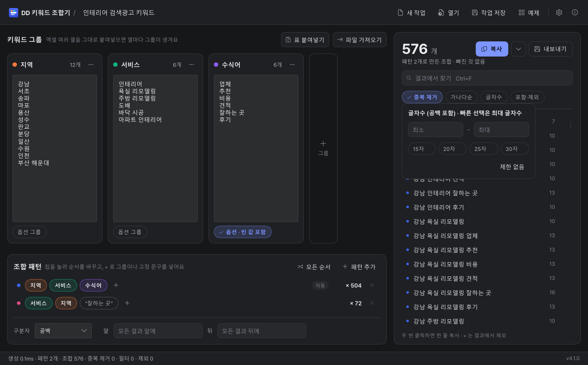Remove the pattern producing × 504 combinations
588x365 pixels.
pos(372,285)
